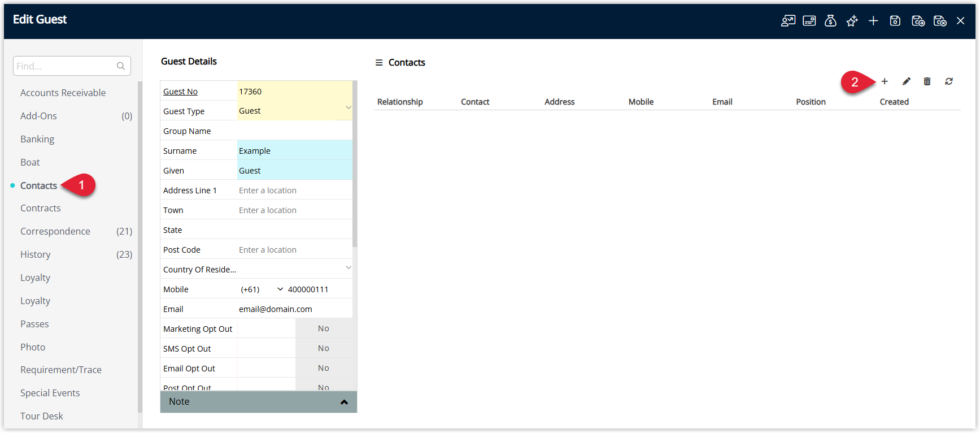Open Special Events section
Screen dimensions: 980x433
pyautogui.click(x=50, y=393)
